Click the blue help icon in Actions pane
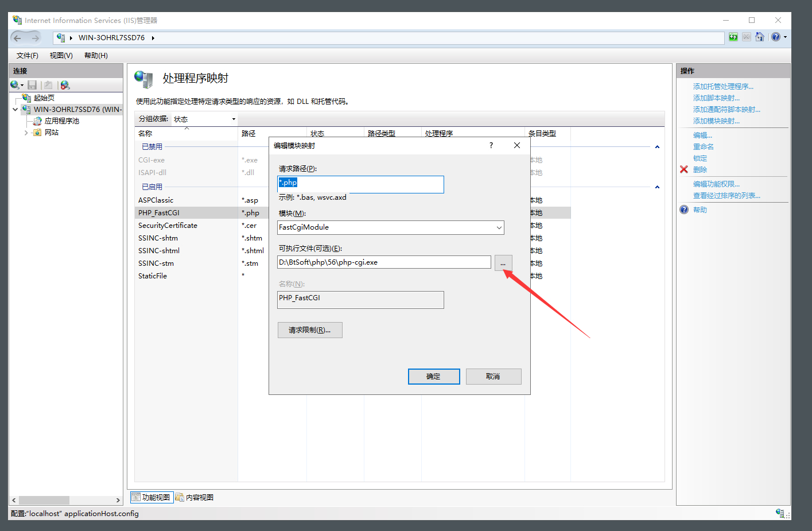This screenshot has height=531, width=812. coord(684,210)
